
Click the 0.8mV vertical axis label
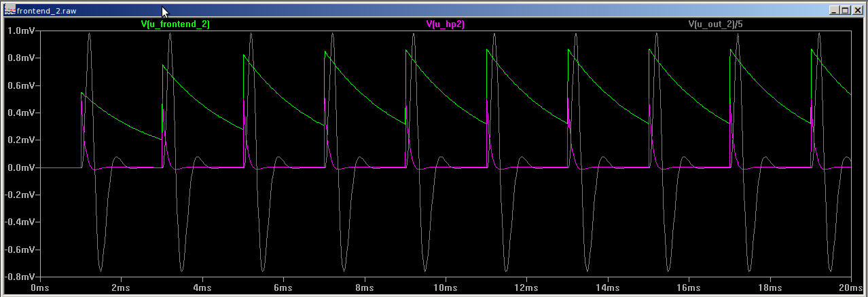(x=20, y=58)
